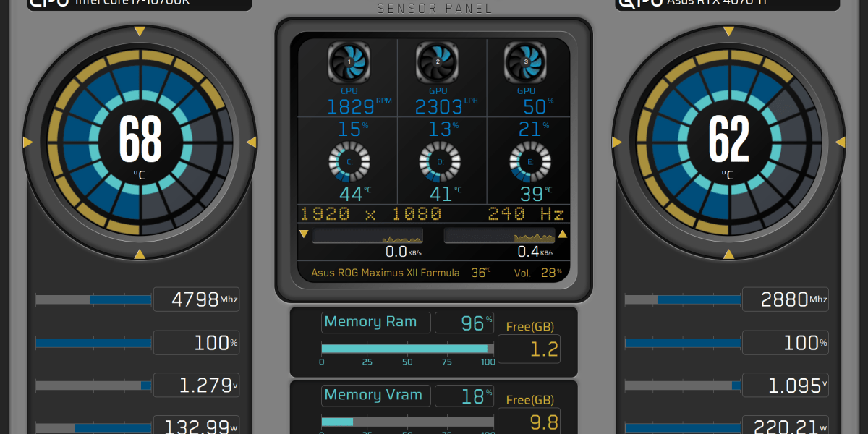
Task: Click the GPU voltage value 1.095 v
Action: click(x=785, y=386)
